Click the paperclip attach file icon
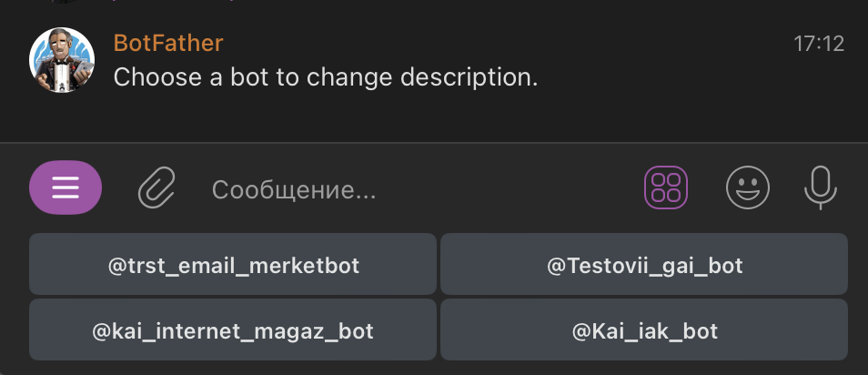The width and height of the screenshot is (868, 375). tap(156, 188)
